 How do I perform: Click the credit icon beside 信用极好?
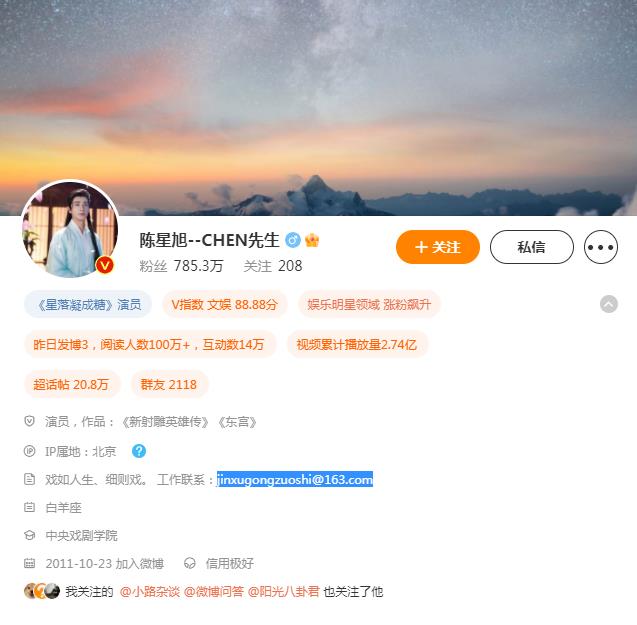pyautogui.click(x=190, y=563)
